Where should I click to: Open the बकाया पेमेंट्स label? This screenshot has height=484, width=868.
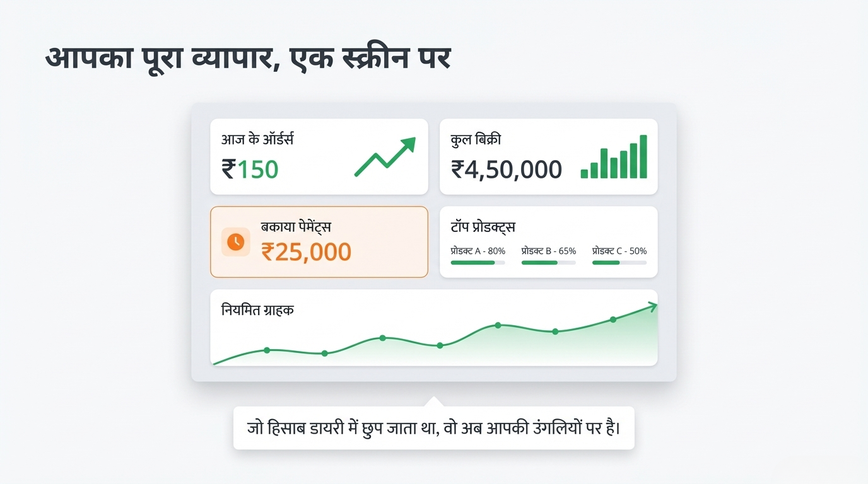point(296,227)
